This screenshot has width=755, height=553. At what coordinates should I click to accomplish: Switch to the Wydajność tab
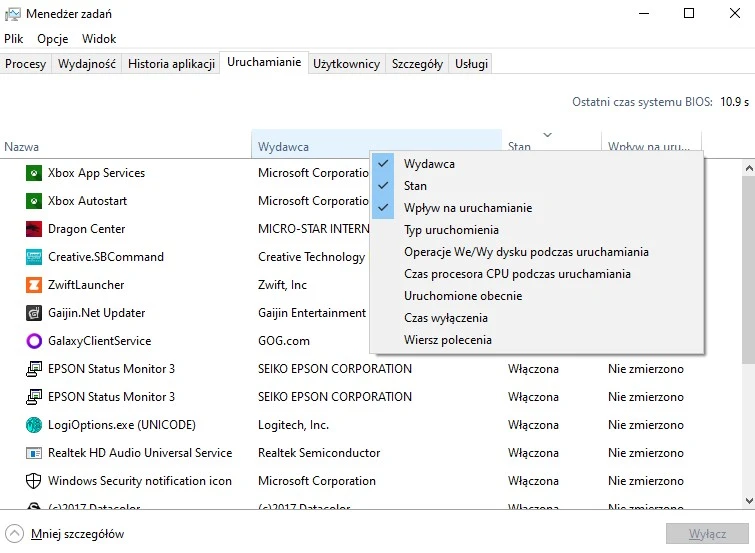tap(87, 64)
